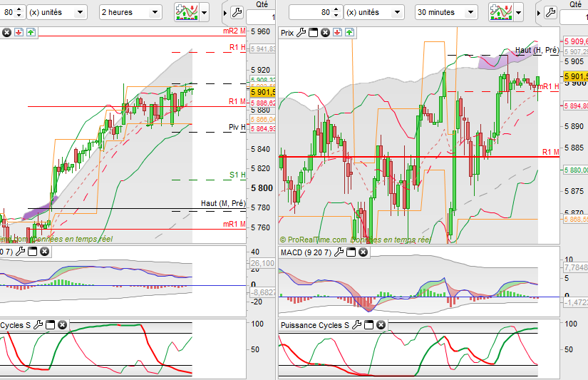
Task: Expand the arrow beside the right indicators icon
Action: [x=518, y=13]
